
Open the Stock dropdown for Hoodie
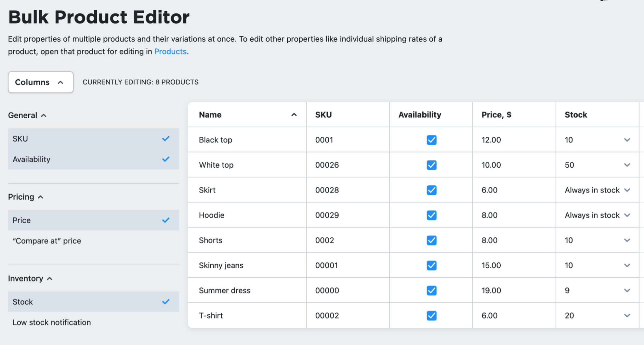tap(627, 215)
